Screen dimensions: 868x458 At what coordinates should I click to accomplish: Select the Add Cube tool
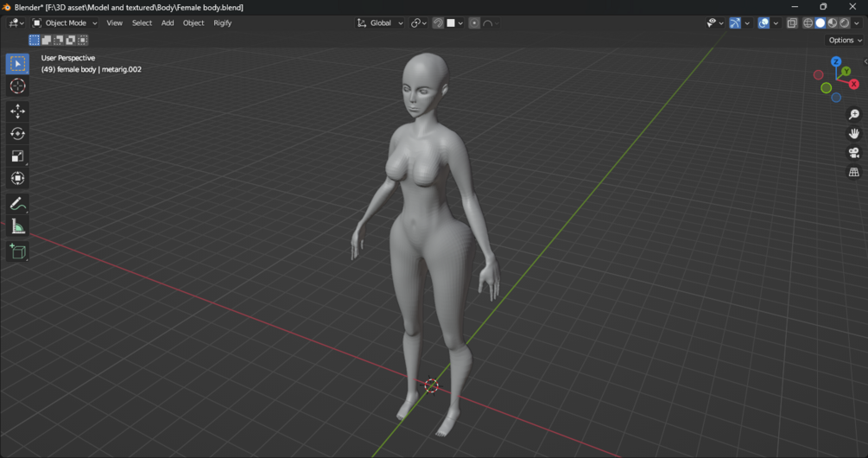(18, 251)
